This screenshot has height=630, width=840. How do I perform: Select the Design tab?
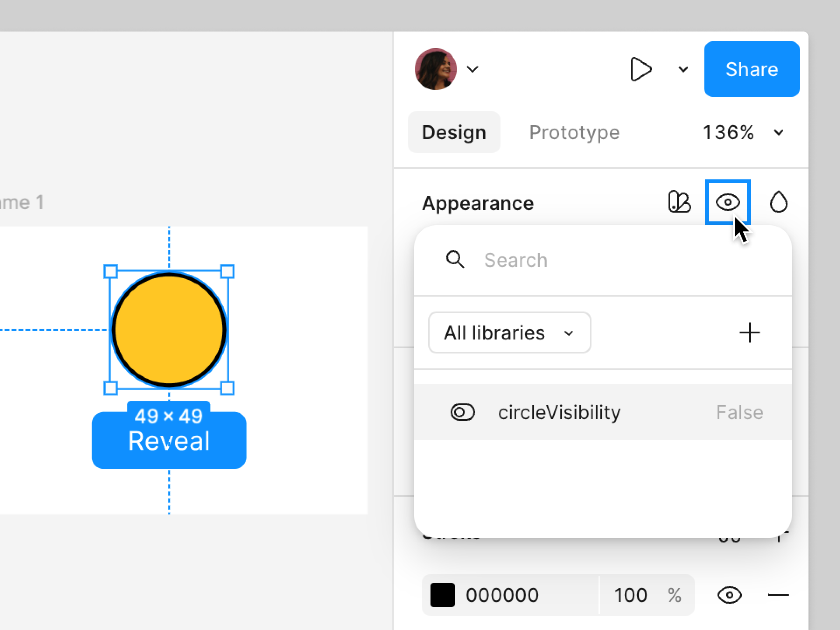pyautogui.click(x=454, y=132)
